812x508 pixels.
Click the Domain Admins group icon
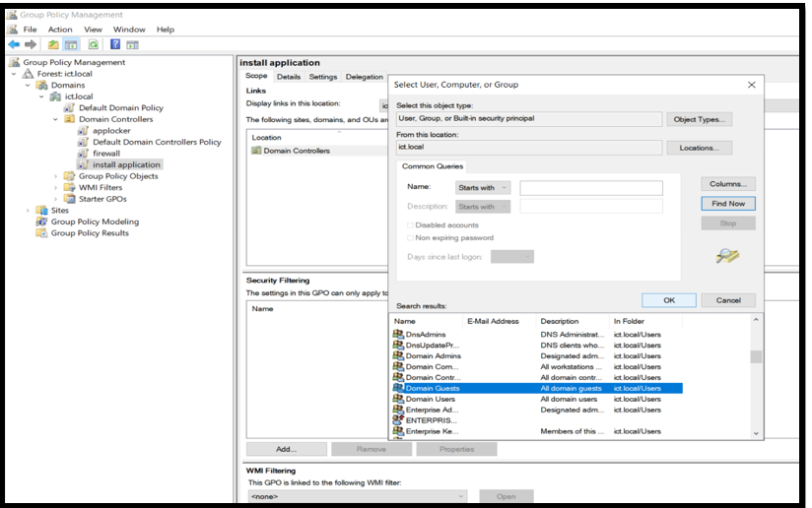pos(398,356)
